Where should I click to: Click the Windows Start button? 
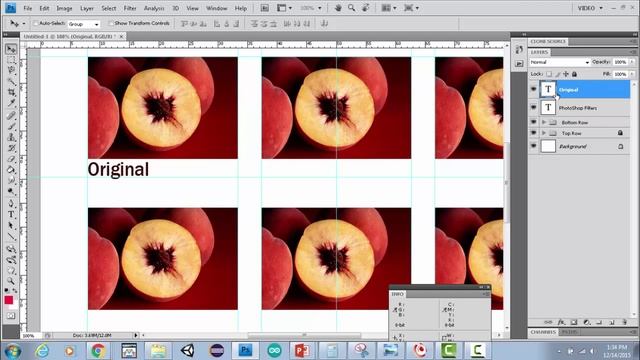click(13, 351)
